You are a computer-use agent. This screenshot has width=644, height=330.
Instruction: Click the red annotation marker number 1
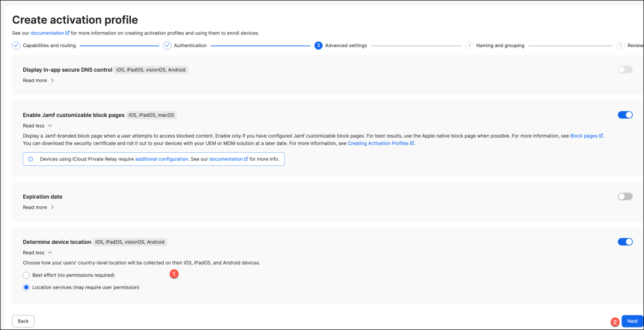point(175,274)
